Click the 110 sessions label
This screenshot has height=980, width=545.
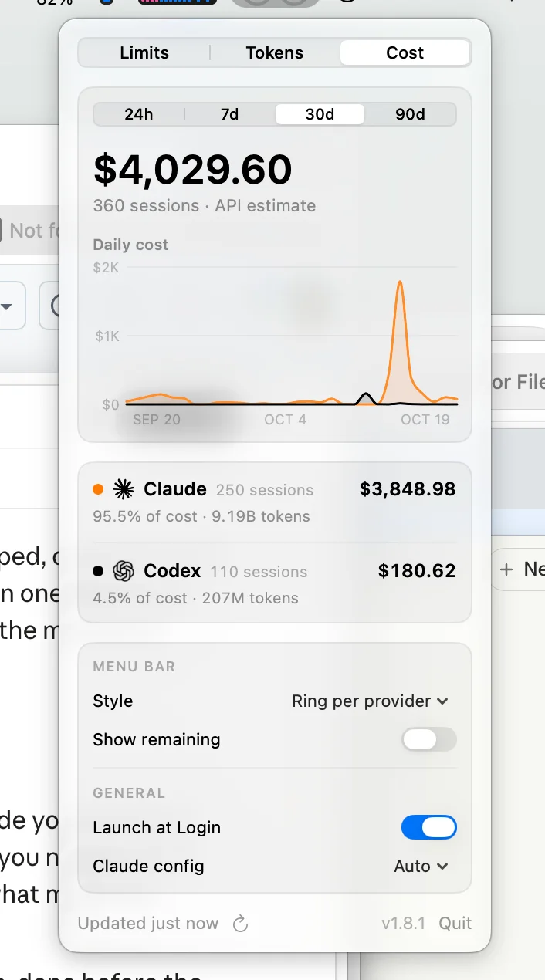tap(259, 572)
